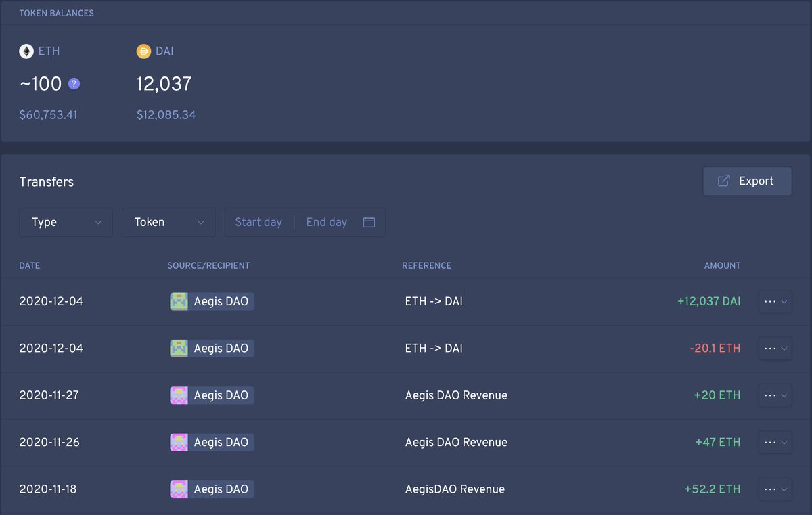Click Aegis DAO avatar in +47 ETH row
The image size is (812, 515).
coord(179,442)
